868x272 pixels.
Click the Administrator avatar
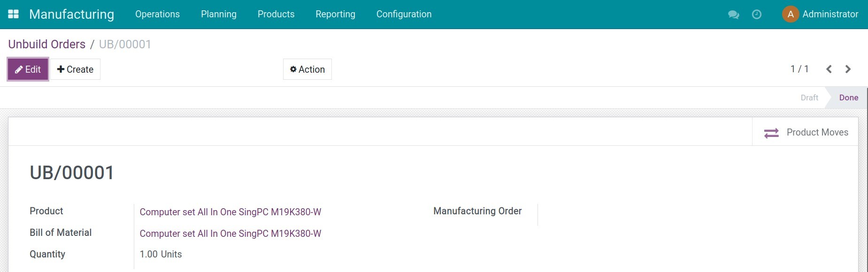791,14
